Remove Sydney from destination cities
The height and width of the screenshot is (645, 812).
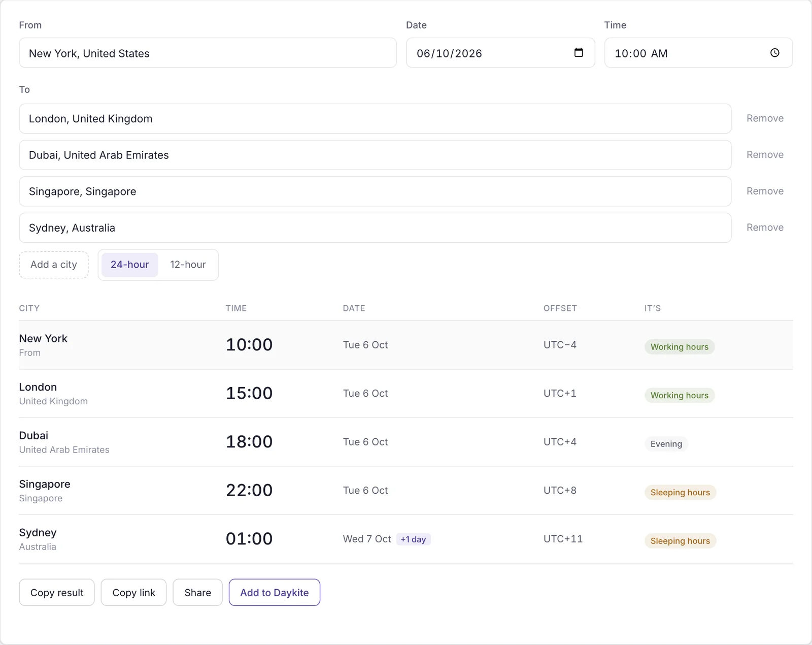[765, 228]
